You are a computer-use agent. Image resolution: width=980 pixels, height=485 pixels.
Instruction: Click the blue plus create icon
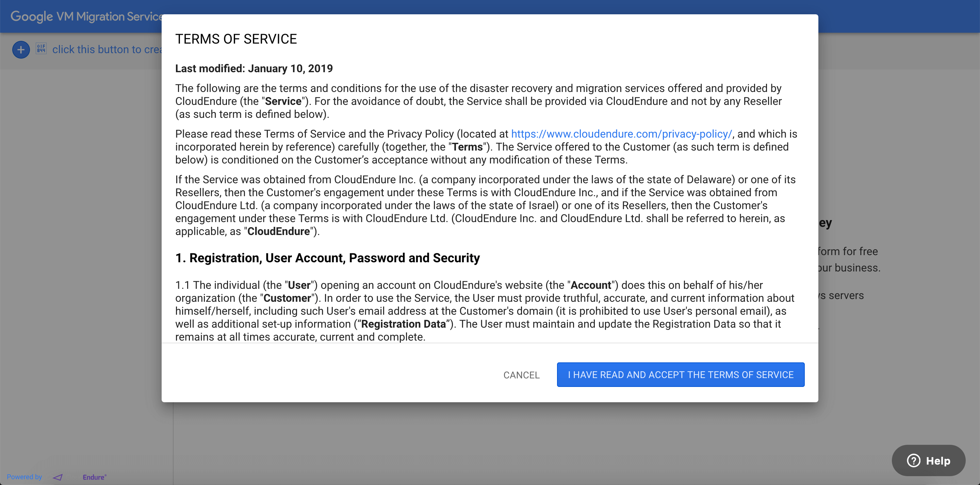click(21, 49)
